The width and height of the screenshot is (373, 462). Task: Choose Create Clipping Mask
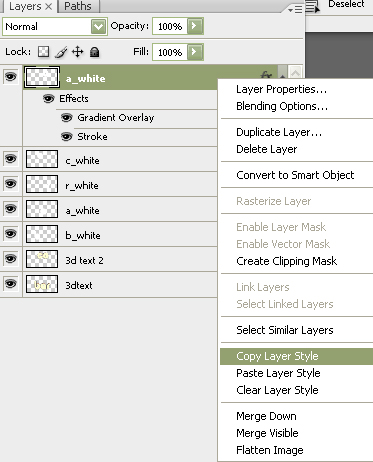[x=286, y=261]
